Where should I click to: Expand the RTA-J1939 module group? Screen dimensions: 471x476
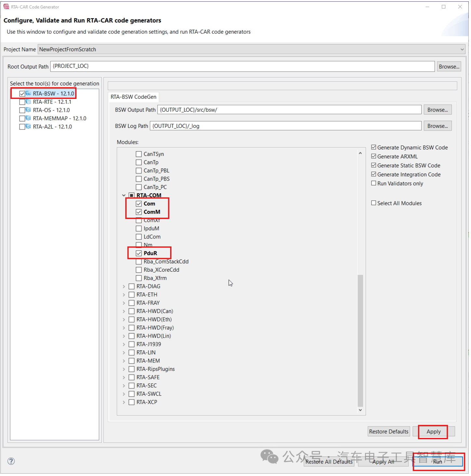point(124,345)
